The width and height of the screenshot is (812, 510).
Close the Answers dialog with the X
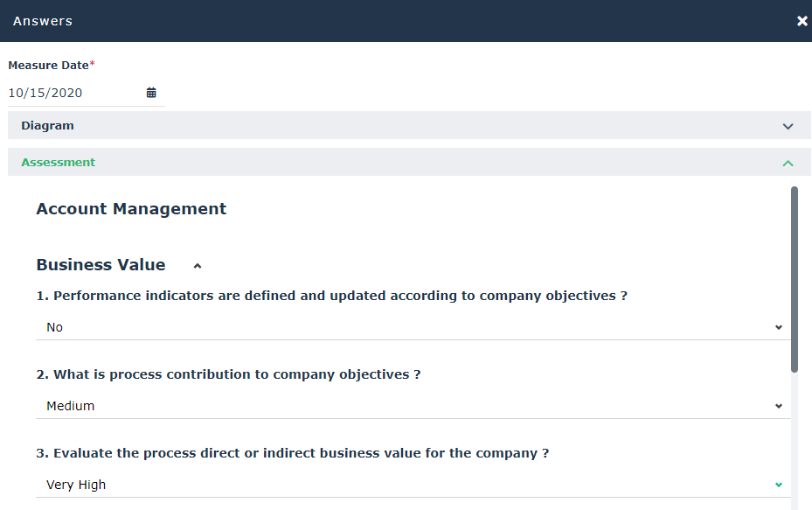[x=802, y=21]
